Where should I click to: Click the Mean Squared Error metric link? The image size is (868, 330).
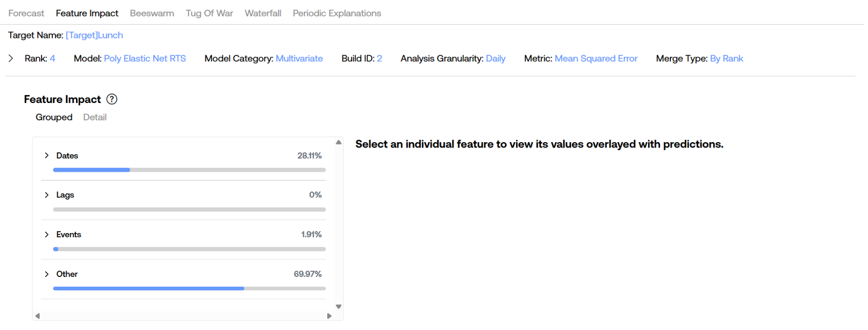pos(596,58)
